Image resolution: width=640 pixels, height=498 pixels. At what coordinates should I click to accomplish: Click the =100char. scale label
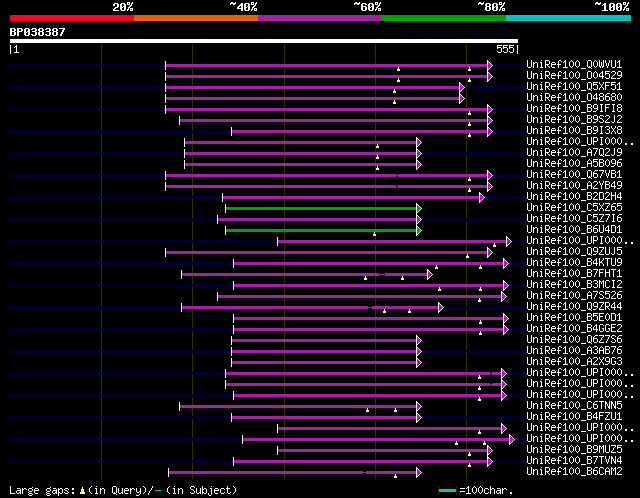tap(486, 490)
